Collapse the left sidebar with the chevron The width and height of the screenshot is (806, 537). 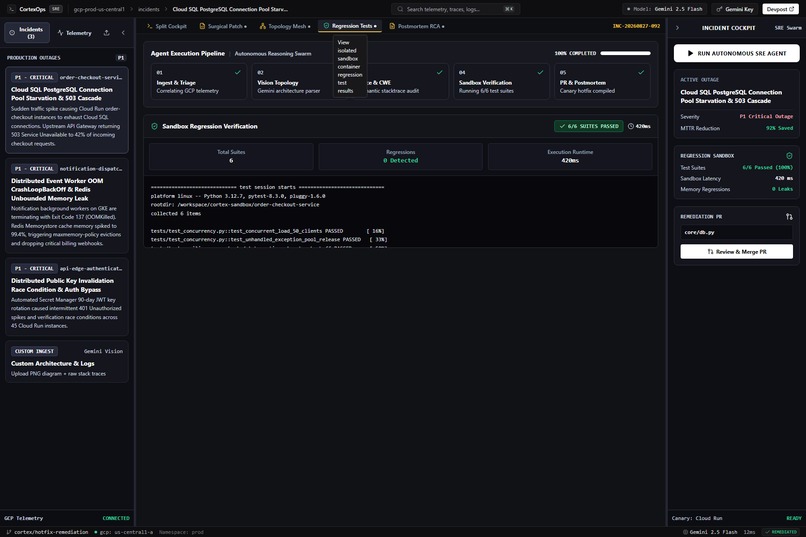click(123, 33)
